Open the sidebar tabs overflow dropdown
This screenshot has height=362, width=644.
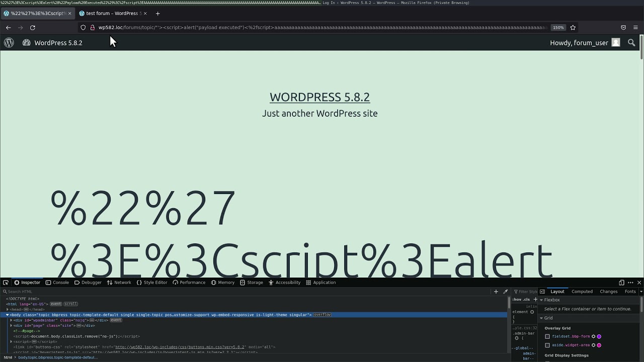pos(641,292)
